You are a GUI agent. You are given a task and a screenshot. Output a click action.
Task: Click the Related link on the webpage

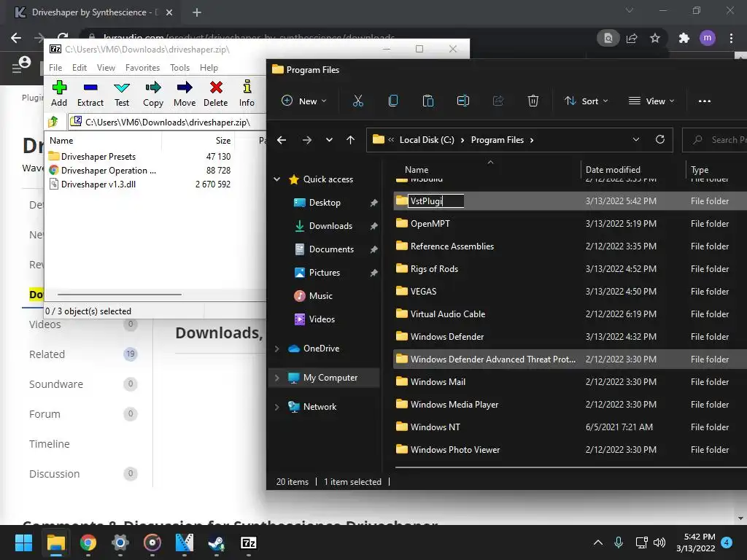coord(47,354)
